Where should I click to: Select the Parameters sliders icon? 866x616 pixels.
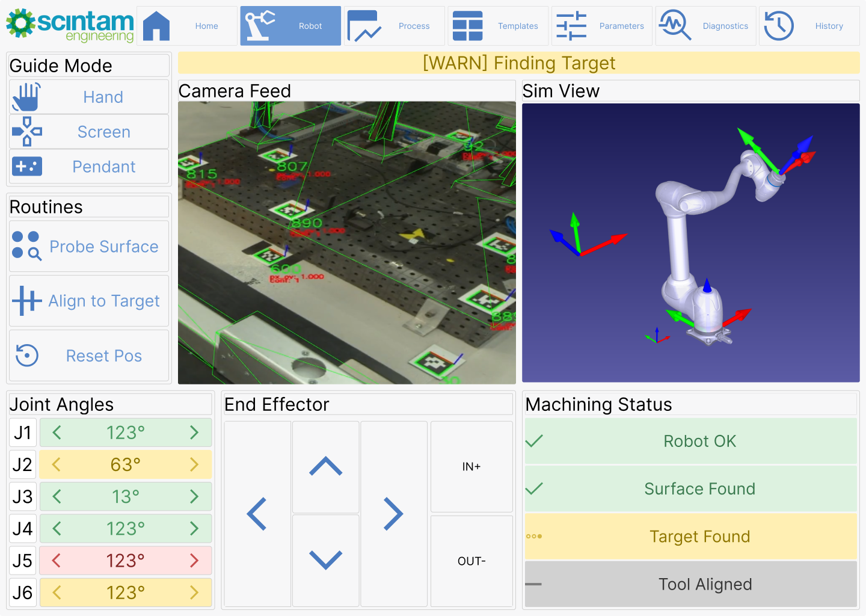[x=571, y=26]
